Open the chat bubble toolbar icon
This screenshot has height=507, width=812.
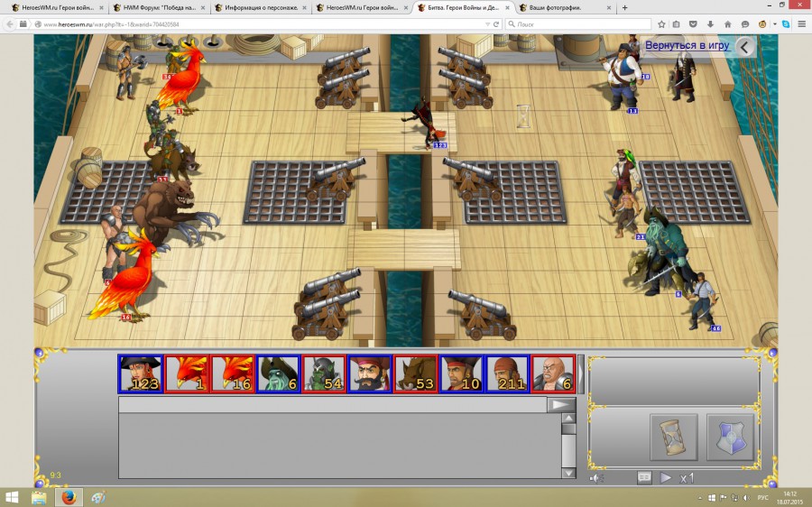click(x=744, y=23)
